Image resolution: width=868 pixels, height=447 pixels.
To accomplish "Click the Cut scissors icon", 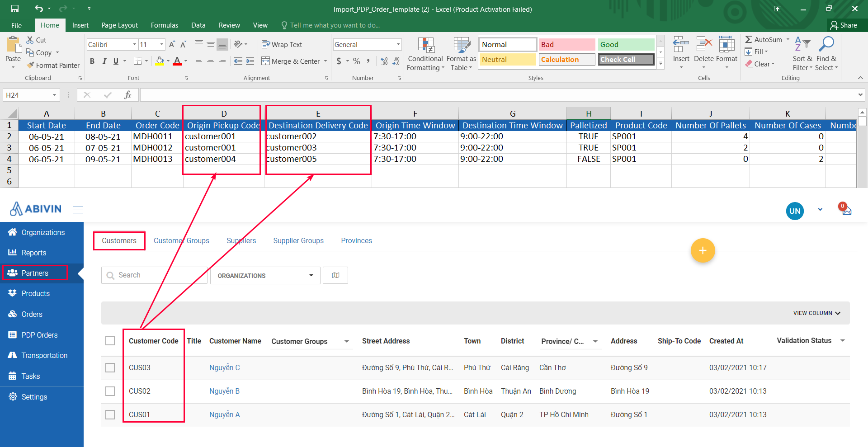I will [x=30, y=40].
